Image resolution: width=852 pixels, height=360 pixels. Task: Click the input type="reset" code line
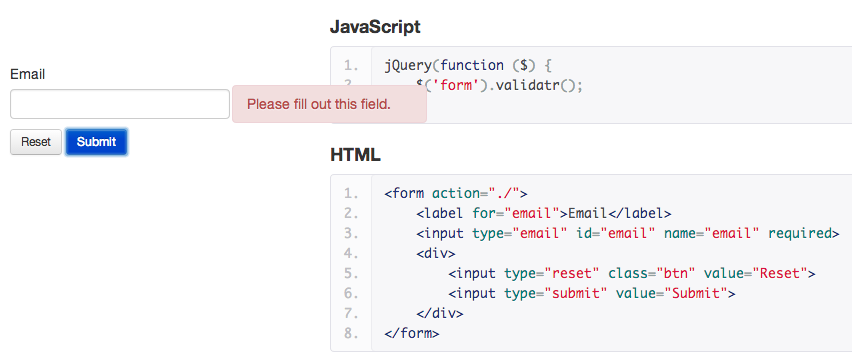coord(632,273)
